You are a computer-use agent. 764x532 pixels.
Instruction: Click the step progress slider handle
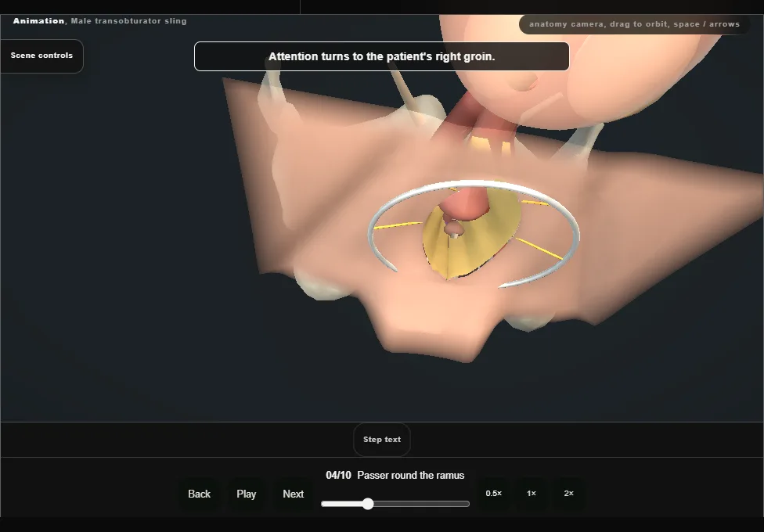pos(368,504)
